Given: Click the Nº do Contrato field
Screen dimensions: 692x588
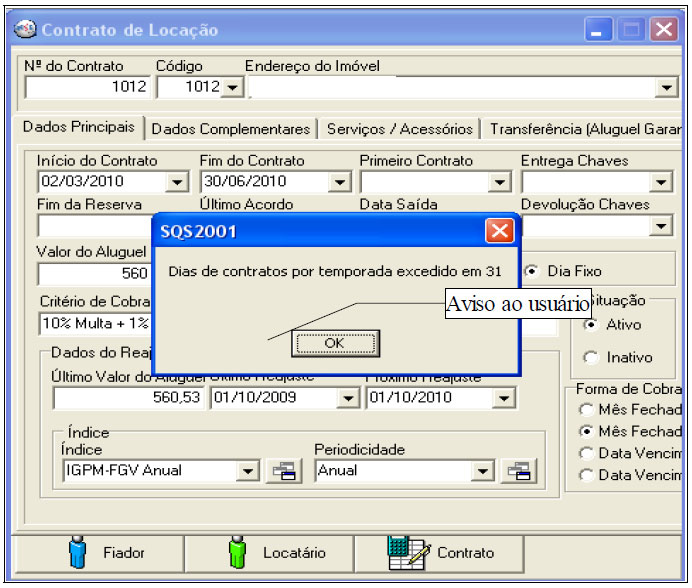Looking at the screenshot, I should click(x=87, y=87).
